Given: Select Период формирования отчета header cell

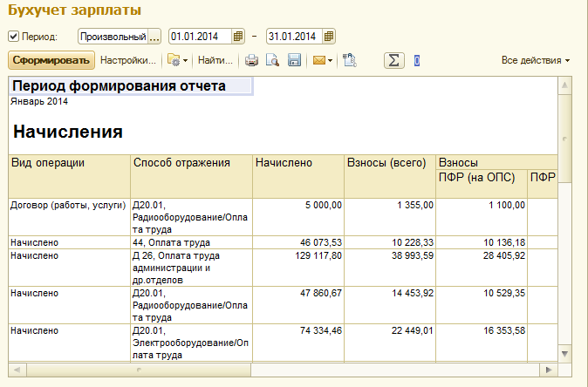Looking at the screenshot, I should tap(131, 85).
